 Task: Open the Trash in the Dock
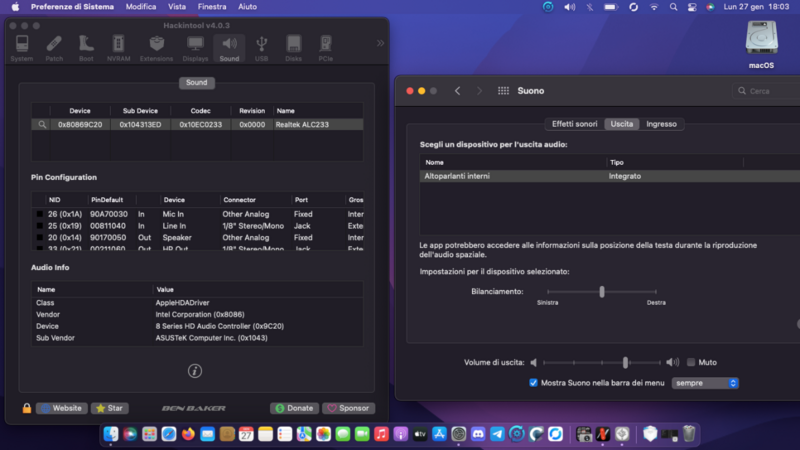pyautogui.click(x=689, y=434)
